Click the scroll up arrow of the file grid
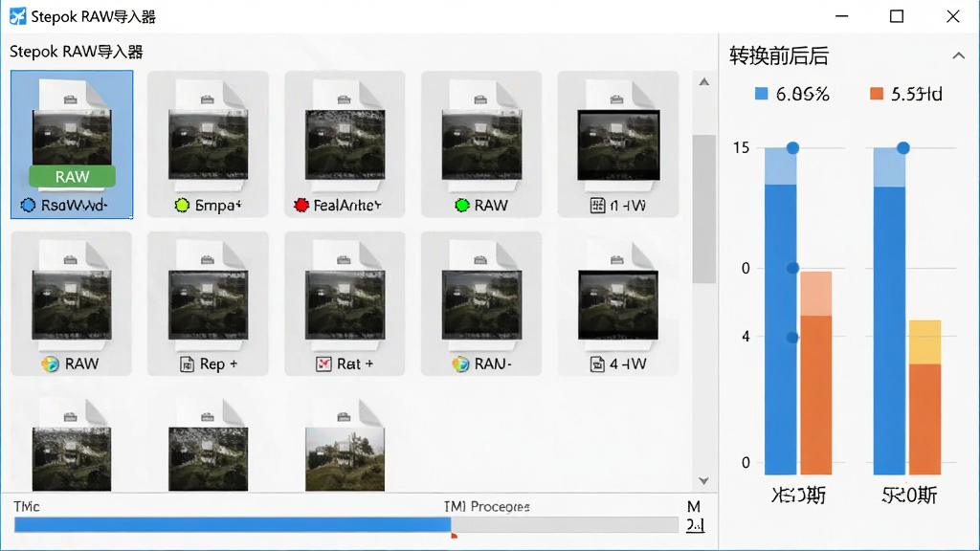 click(x=703, y=82)
